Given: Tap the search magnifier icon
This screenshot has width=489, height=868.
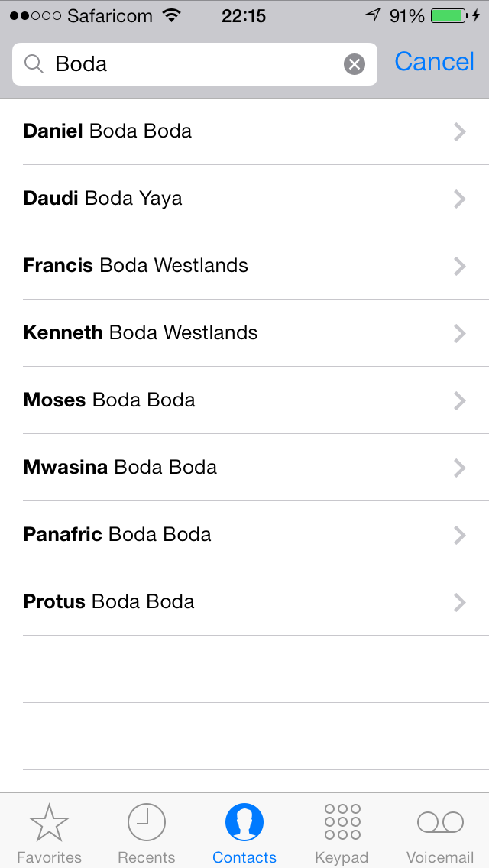Looking at the screenshot, I should click(34, 64).
